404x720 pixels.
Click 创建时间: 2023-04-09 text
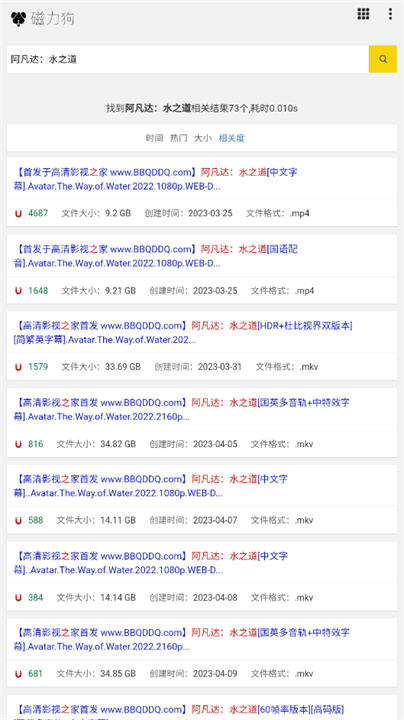[193, 674]
